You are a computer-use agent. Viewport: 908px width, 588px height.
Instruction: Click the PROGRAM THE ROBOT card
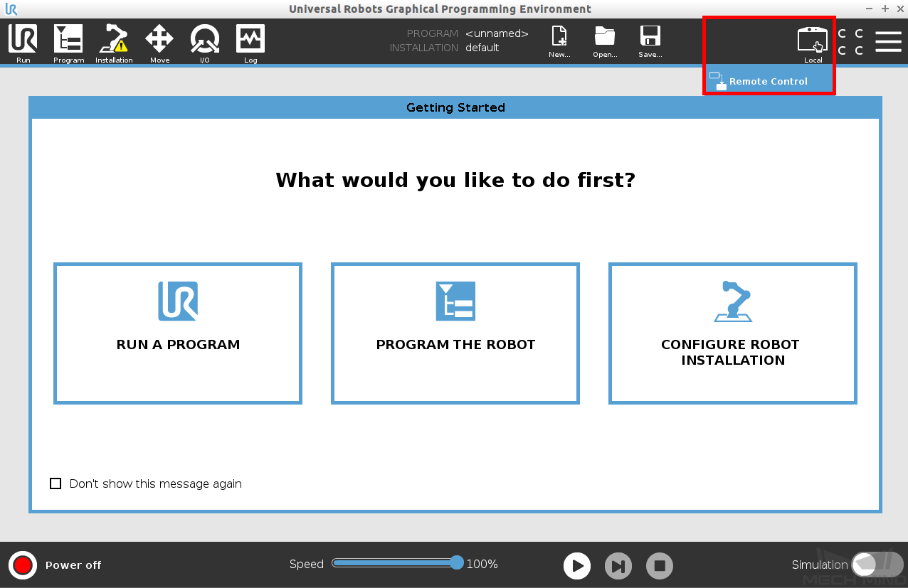455,333
